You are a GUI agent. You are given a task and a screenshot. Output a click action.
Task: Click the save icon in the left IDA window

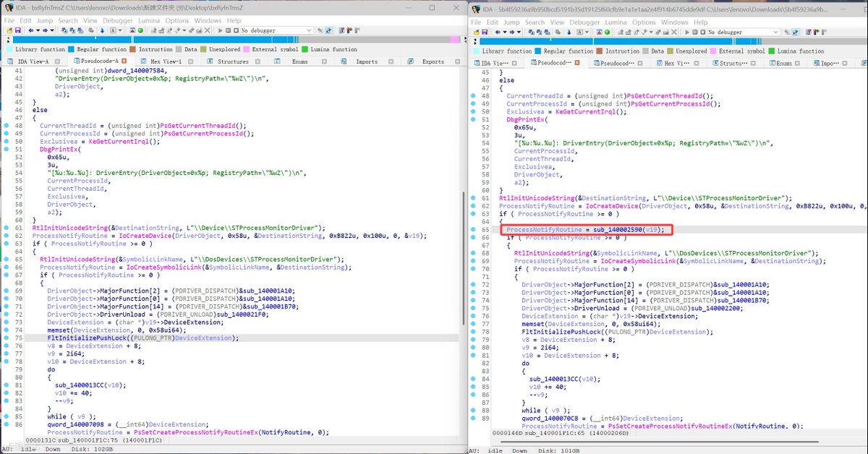(x=17, y=30)
